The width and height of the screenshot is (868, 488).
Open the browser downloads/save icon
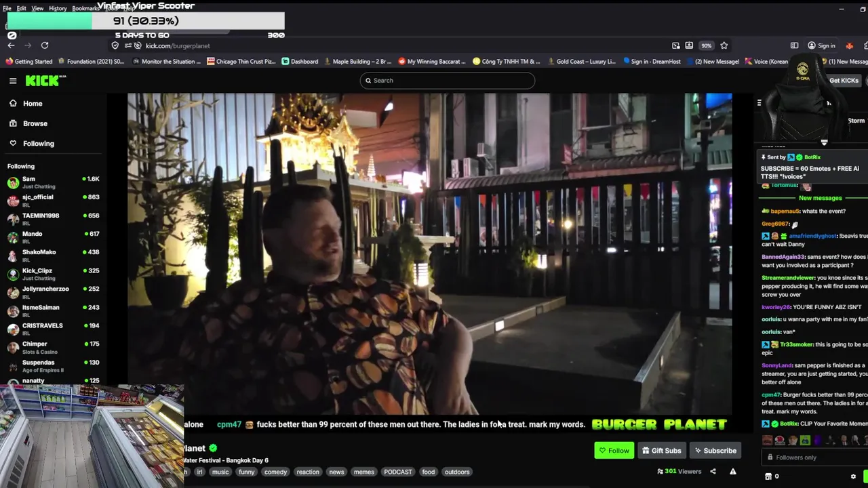pos(689,45)
